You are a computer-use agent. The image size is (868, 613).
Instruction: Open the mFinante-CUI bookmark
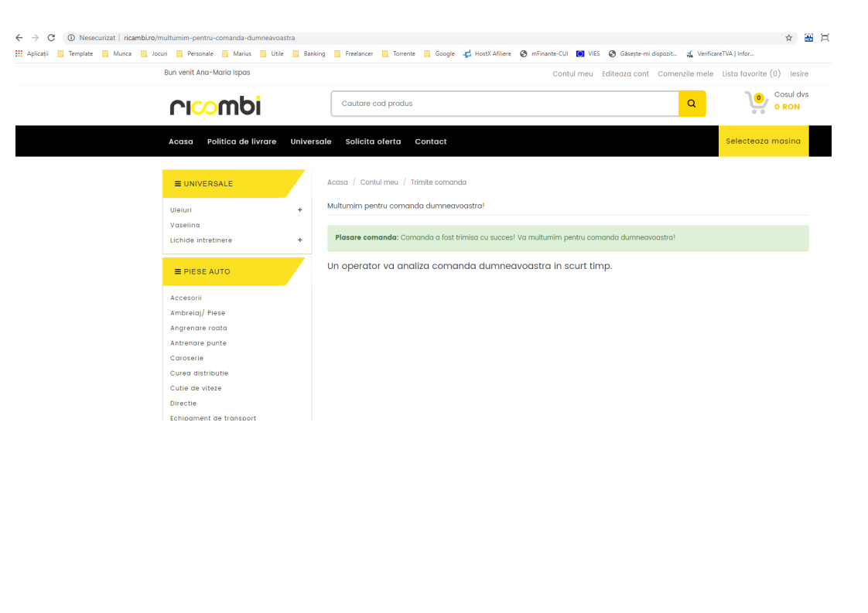point(544,53)
